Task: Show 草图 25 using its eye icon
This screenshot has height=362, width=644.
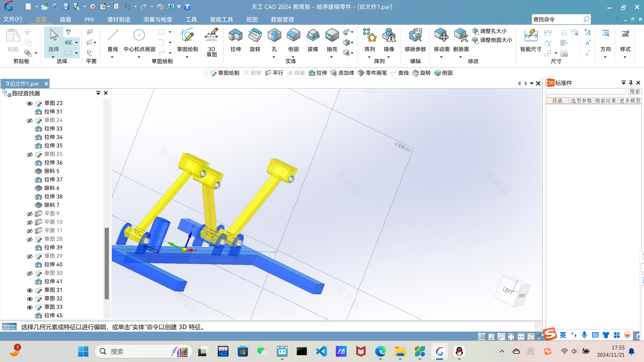Action: pos(30,154)
